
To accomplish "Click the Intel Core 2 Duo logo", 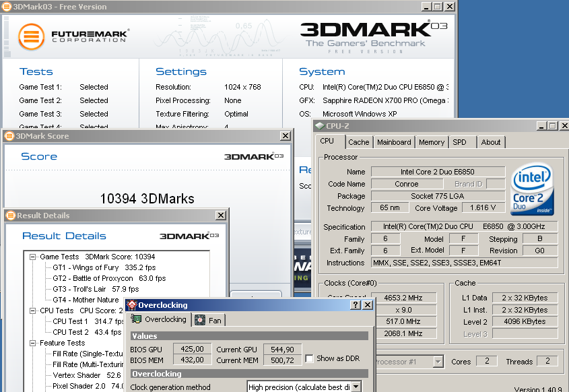I will [532, 189].
